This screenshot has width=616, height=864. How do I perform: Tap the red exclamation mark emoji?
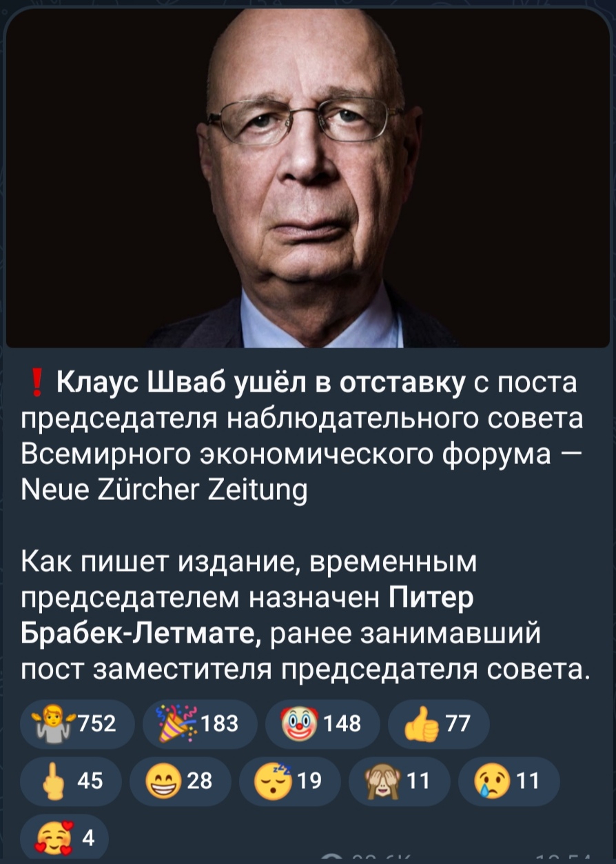point(36,381)
